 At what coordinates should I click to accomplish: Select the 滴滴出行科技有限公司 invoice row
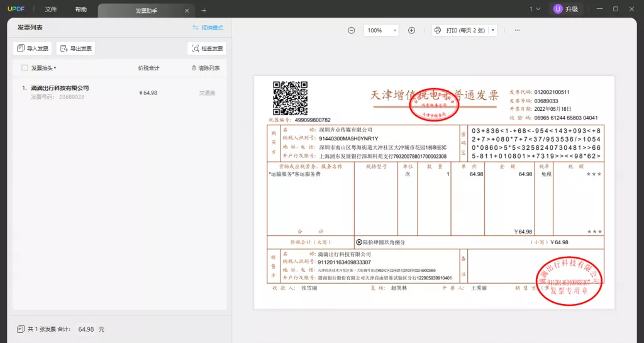tap(119, 93)
